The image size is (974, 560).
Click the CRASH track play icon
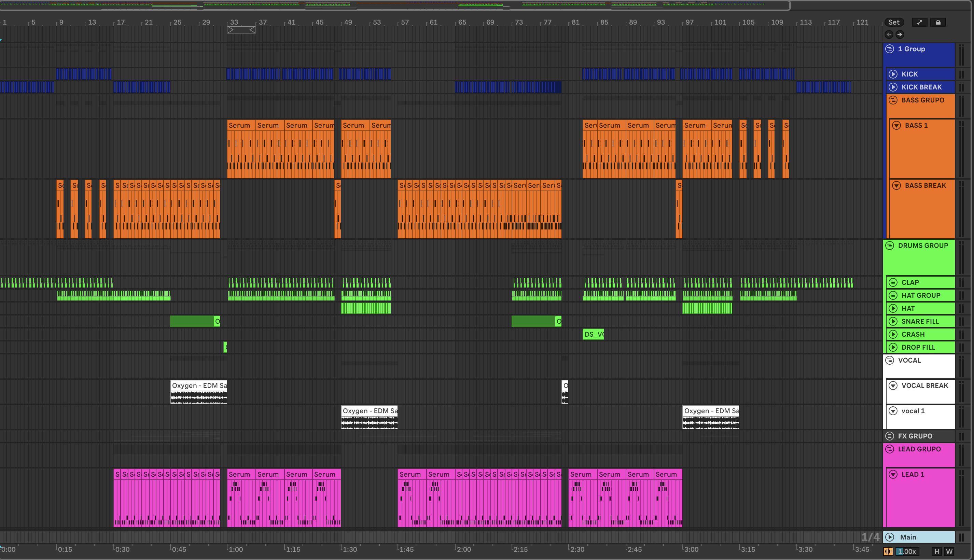tap(893, 334)
